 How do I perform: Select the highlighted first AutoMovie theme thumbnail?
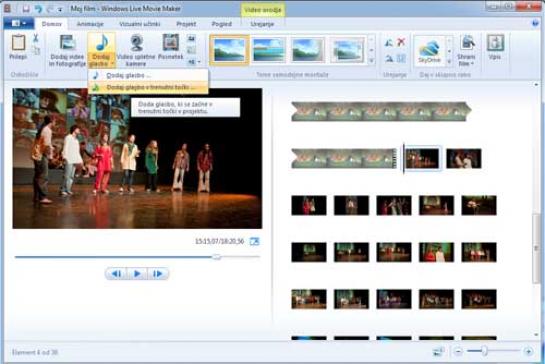[229, 50]
